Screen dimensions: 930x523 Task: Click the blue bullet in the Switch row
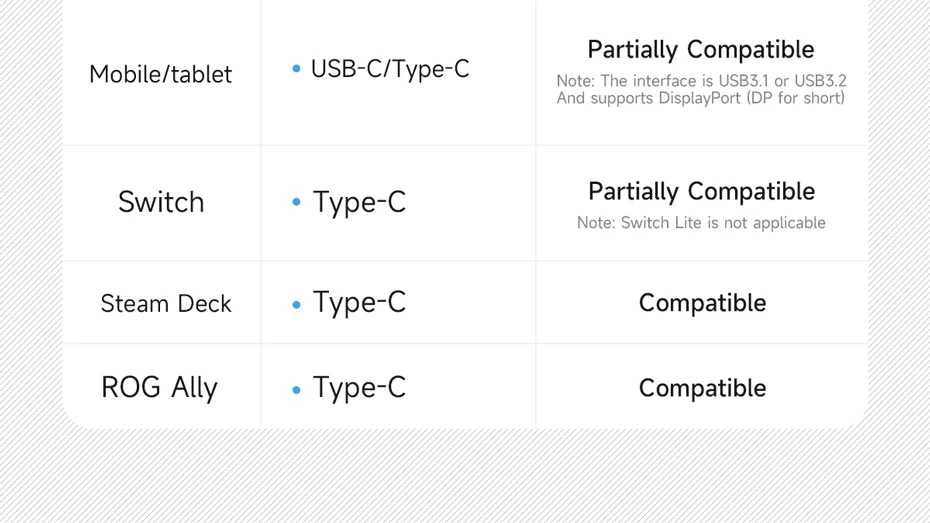coord(296,202)
